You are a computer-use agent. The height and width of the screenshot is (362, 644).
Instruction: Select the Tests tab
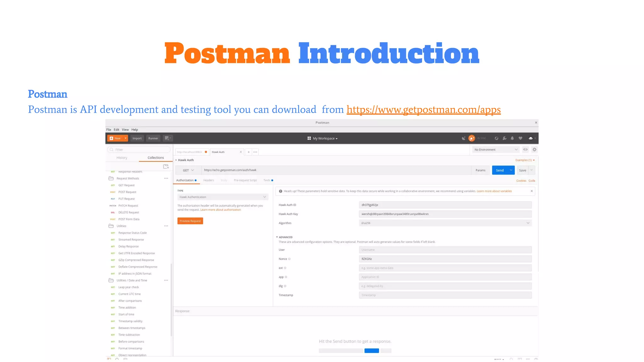click(x=268, y=180)
